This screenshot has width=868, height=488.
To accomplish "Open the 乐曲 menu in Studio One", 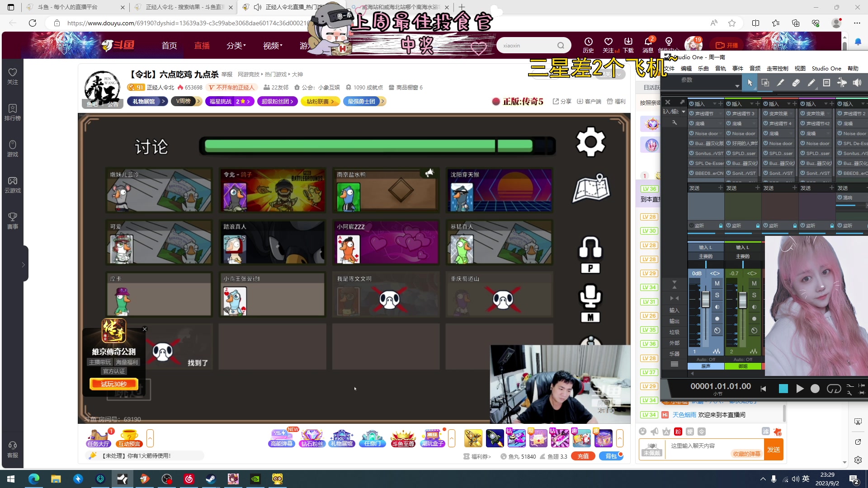I will [x=703, y=69].
